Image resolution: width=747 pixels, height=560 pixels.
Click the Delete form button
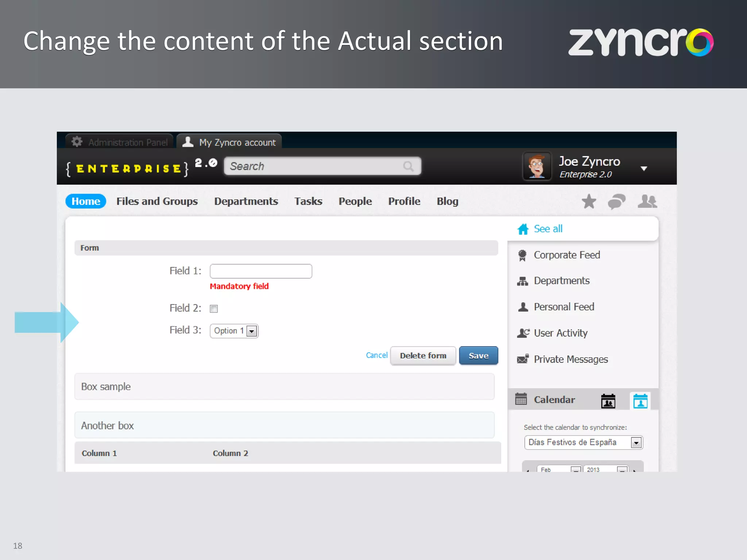(423, 355)
